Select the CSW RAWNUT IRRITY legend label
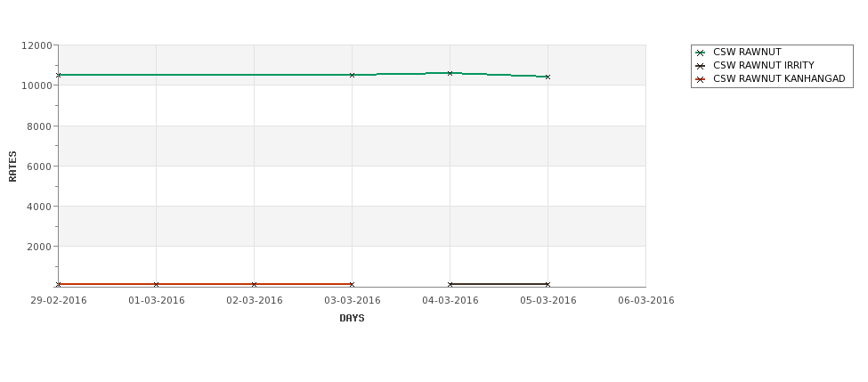This screenshot has width=868, height=382. pos(763,65)
